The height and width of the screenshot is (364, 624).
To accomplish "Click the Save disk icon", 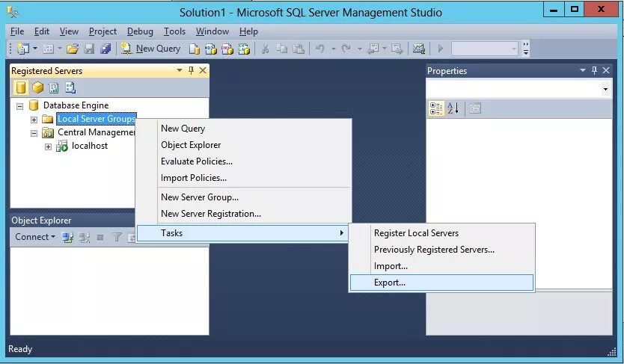I will tap(89, 49).
